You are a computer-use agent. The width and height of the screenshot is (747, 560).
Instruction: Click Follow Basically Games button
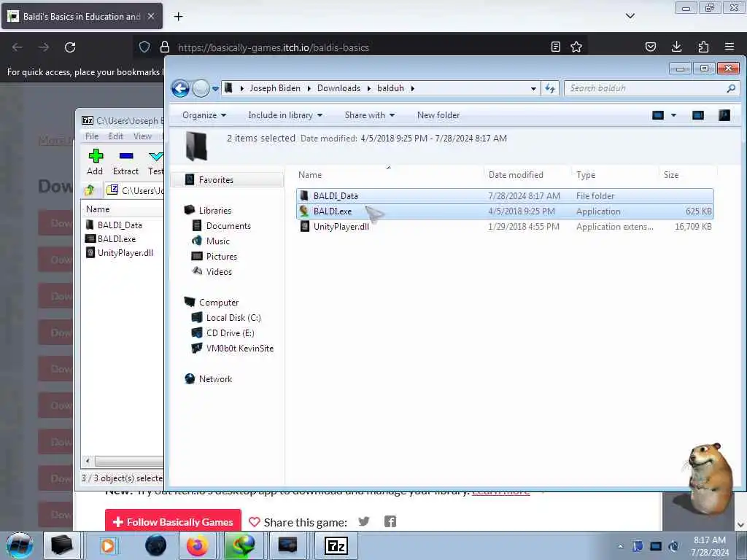173,522
